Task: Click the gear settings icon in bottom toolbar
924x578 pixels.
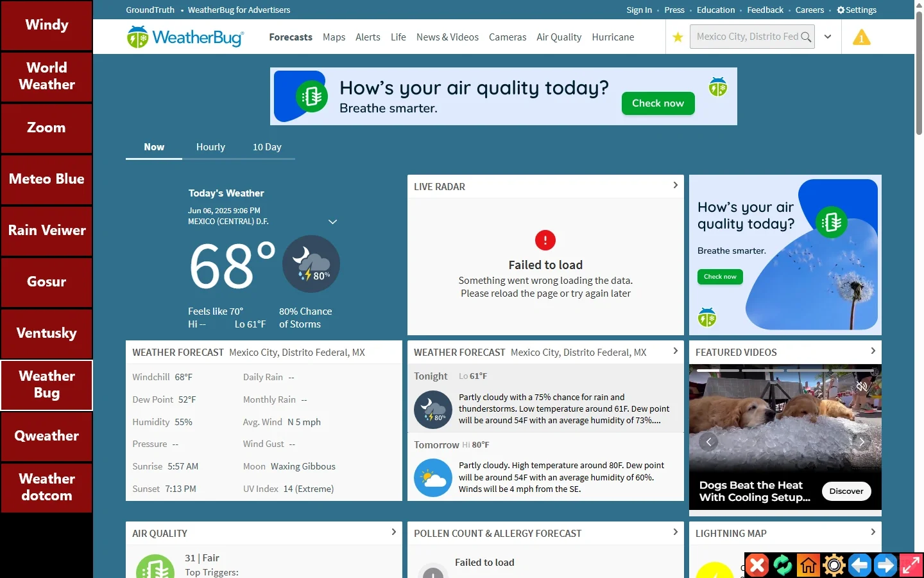Action: click(834, 565)
